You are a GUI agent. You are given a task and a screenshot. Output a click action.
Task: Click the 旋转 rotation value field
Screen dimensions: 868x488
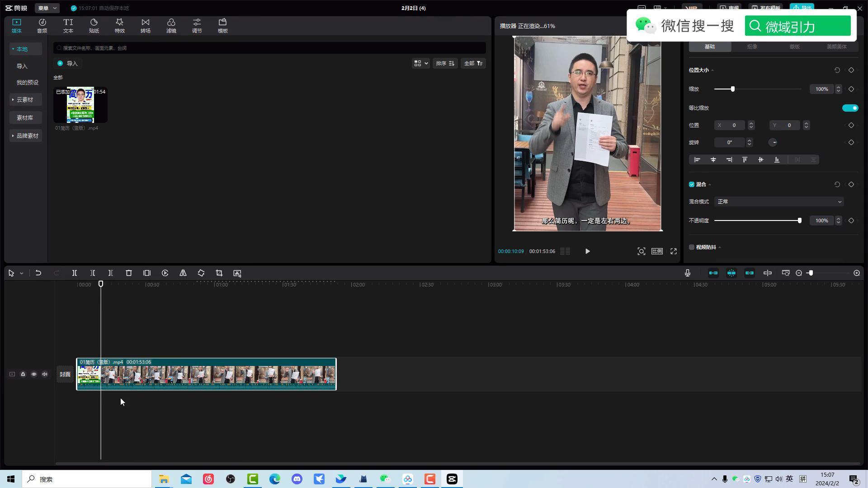click(730, 142)
